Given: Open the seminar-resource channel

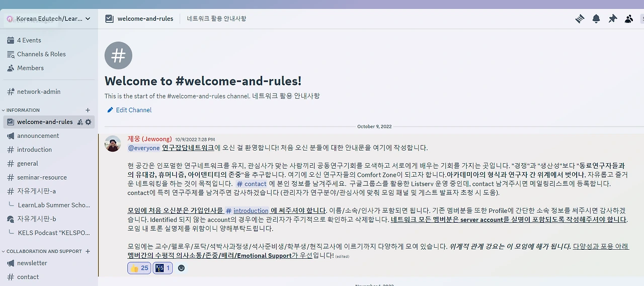Looking at the screenshot, I should [x=49, y=177].
